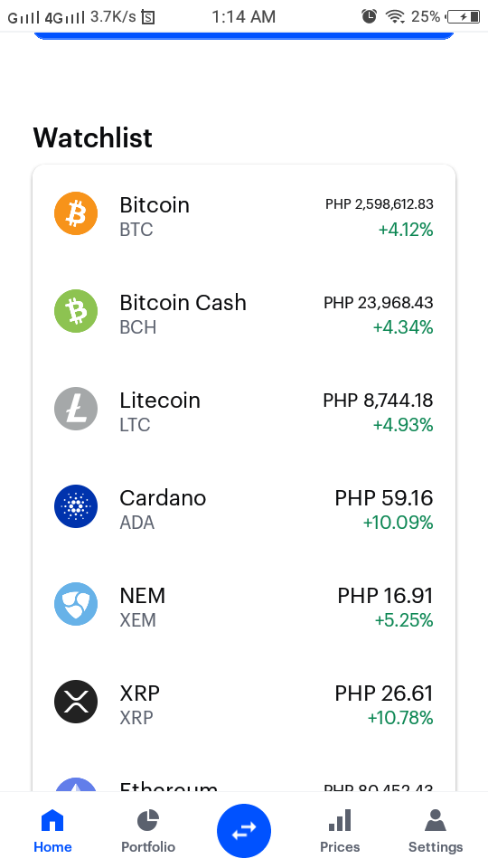Select the Home tab
The image size is (488, 868).
52,831
